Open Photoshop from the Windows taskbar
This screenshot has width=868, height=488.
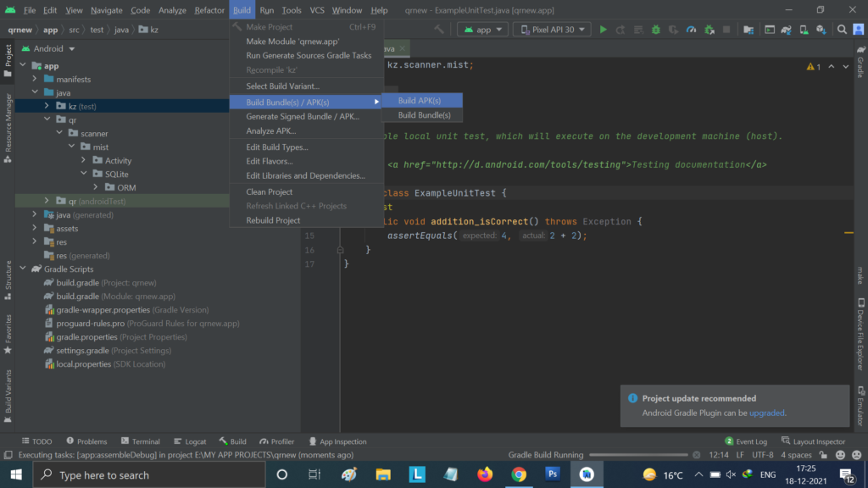[553, 474]
